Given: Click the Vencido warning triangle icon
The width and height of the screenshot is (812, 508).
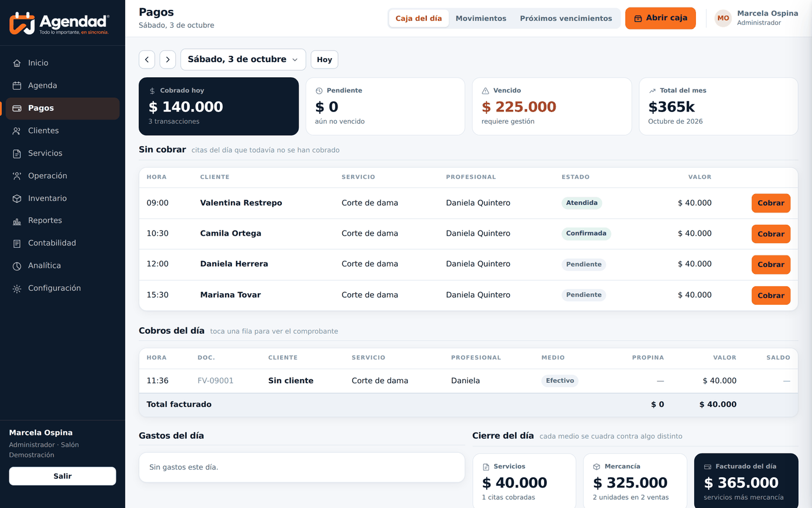Looking at the screenshot, I should click(485, 91).
